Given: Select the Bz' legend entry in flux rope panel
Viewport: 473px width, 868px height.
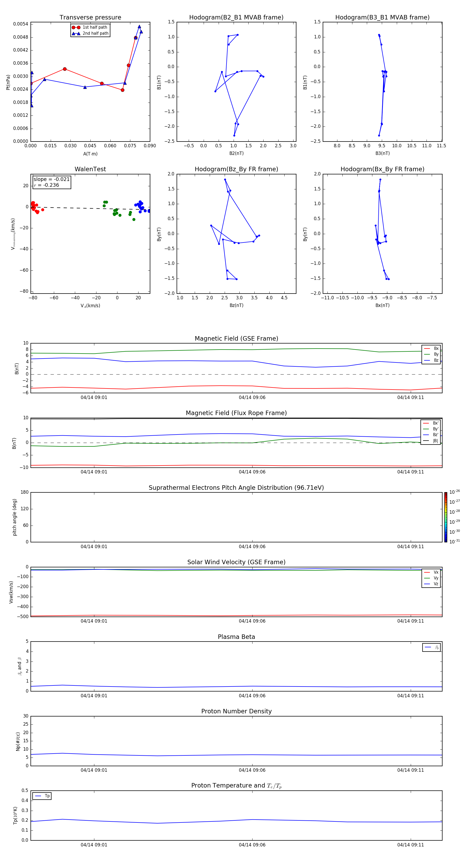Looking at the screenshot, I should tap(431, 435).
